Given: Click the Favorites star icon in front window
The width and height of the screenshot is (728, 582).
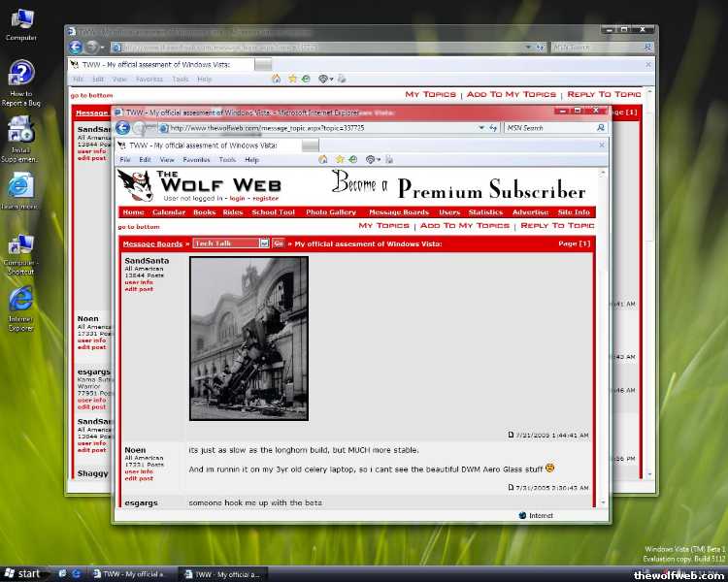Looking at the screenshot, I should click(x=340, y=159).
